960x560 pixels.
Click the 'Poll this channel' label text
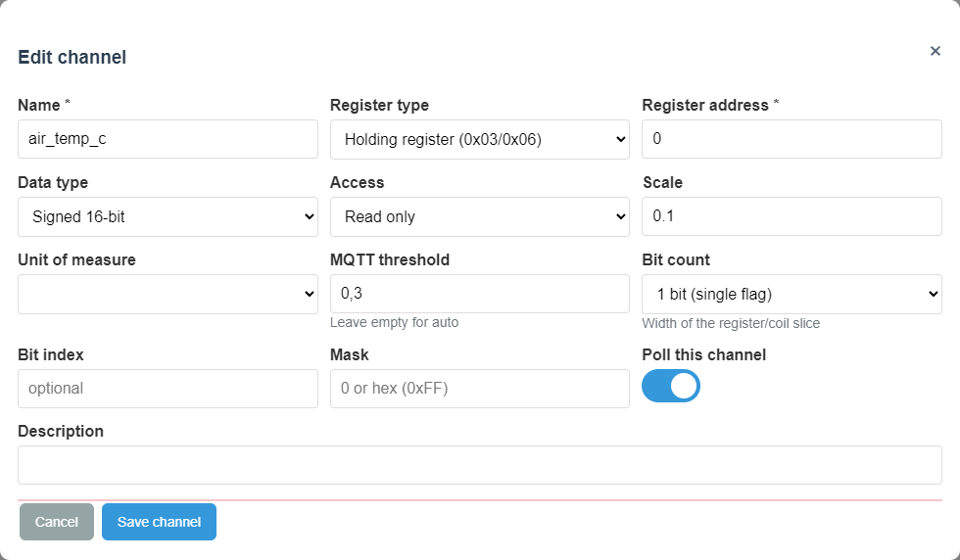point(703,354)
